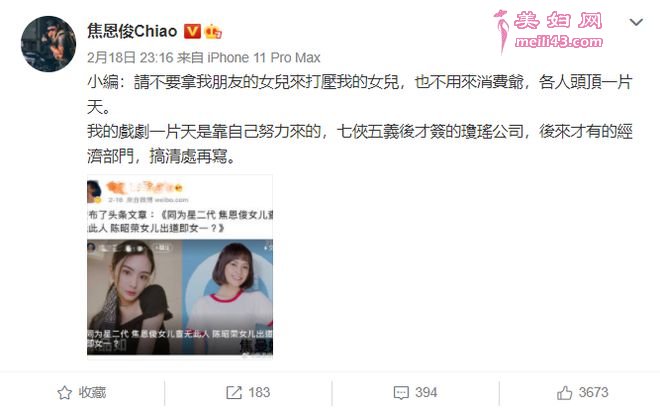
Task: Open 焦恩俊Chiao's profile avatar
Action: pyautogui.click(x=48, y=44)
